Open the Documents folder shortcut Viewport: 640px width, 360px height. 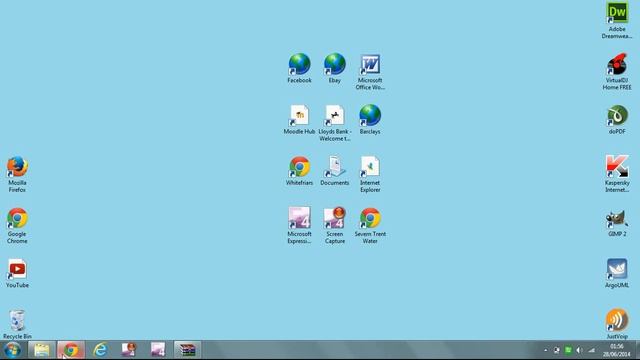pos(335,171)
